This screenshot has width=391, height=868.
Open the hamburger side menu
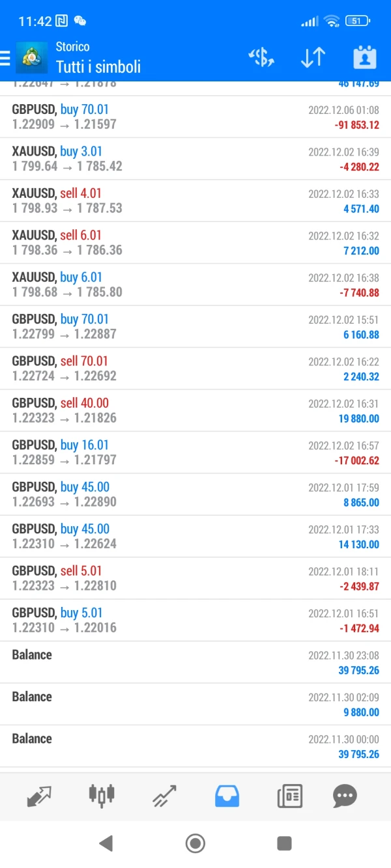click(5, 58)
